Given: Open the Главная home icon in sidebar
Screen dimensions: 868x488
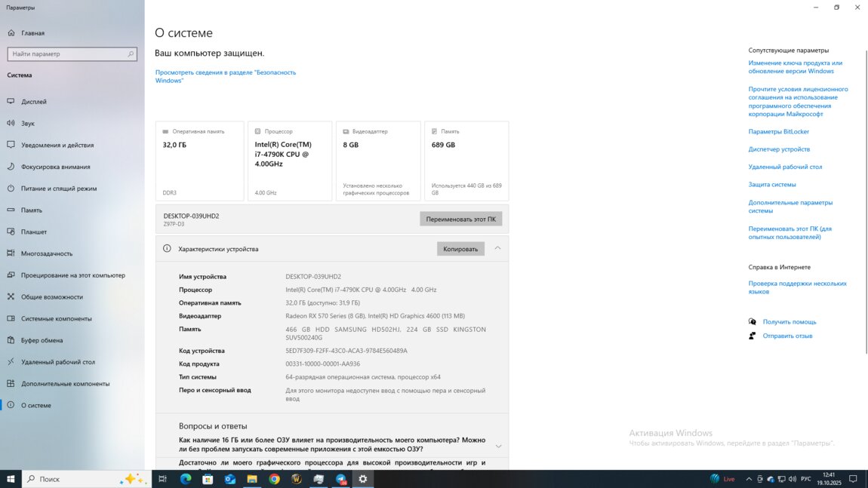Looking at the screenshot, I should (x=11, y=33).
